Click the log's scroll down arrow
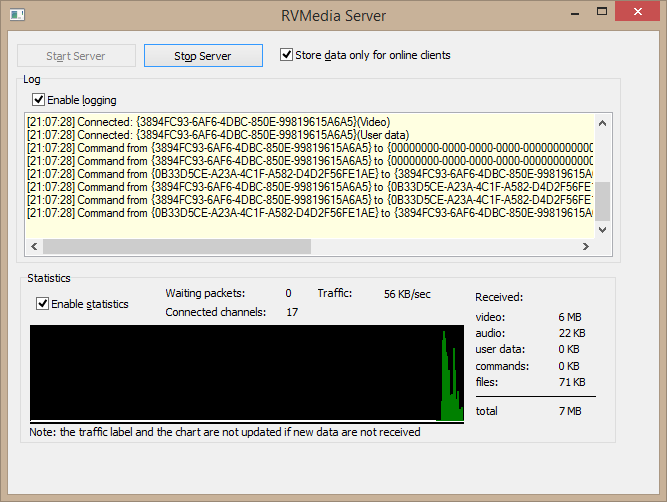667x502 pixels. coord(602,229)
